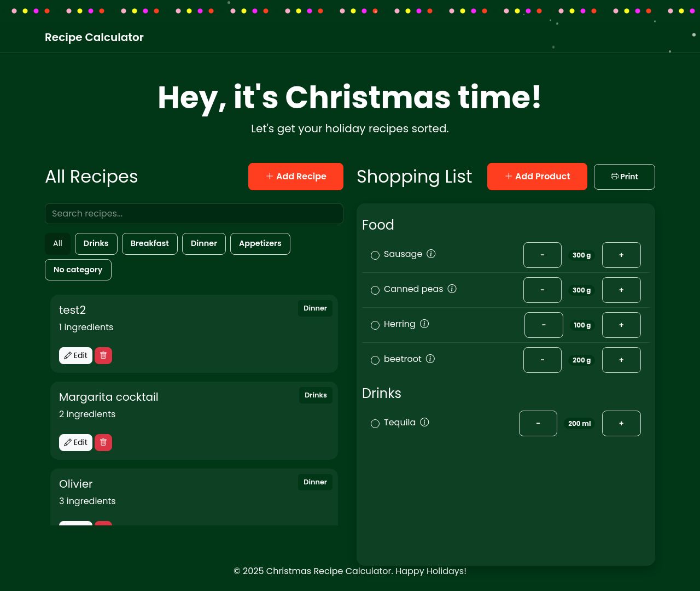
Task: Click Add Product button
Action: (x=537, y=177)
